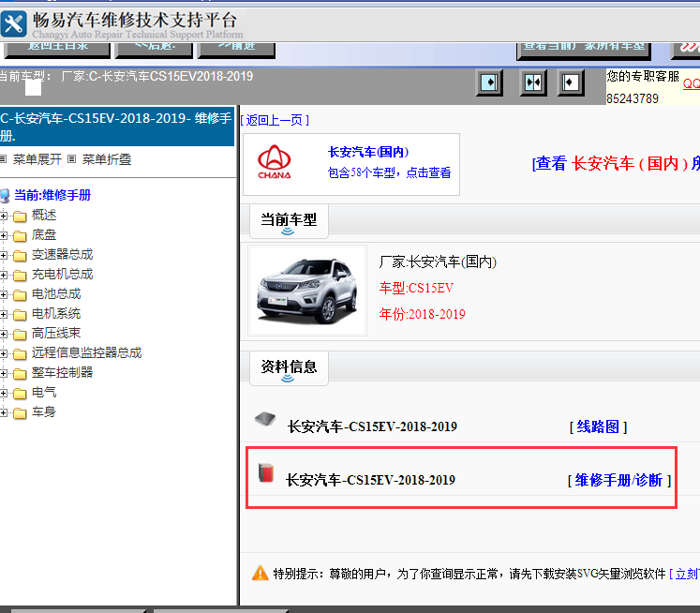Click the 年份:2018-2019 red text
This screenshot has height=613, width=700.
tap(422, 314)
